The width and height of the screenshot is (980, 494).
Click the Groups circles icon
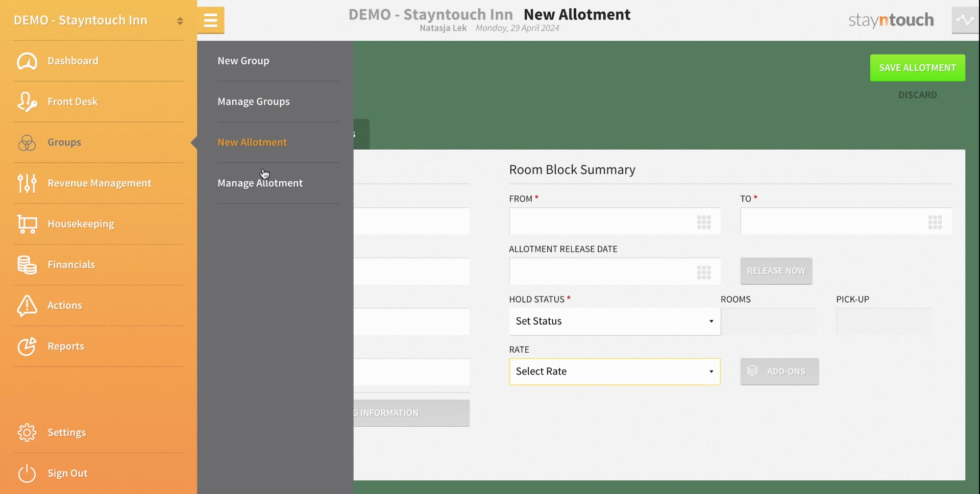pos(27,143)
